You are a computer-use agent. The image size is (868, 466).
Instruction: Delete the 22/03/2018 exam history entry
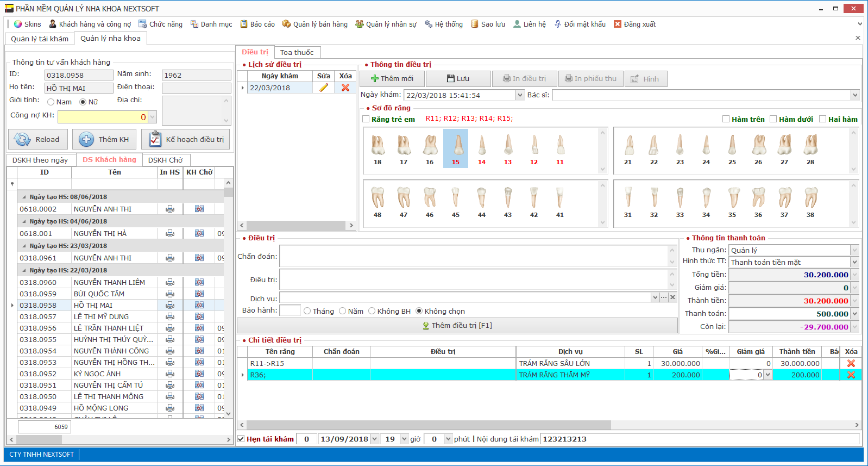[x=345, y=88]
